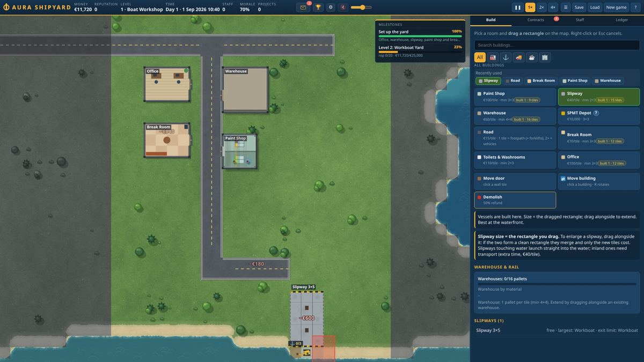Pause the game
Viewport: 644px width, 362px height.
click(x=518, y=8)
